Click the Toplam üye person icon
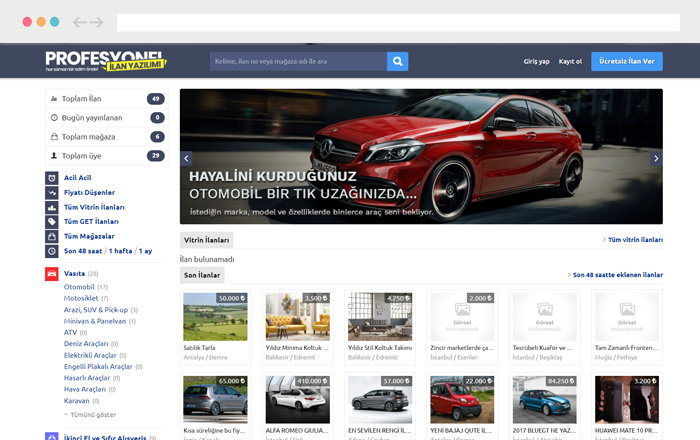Screen dimensions: 700x440 click(54, 156)
